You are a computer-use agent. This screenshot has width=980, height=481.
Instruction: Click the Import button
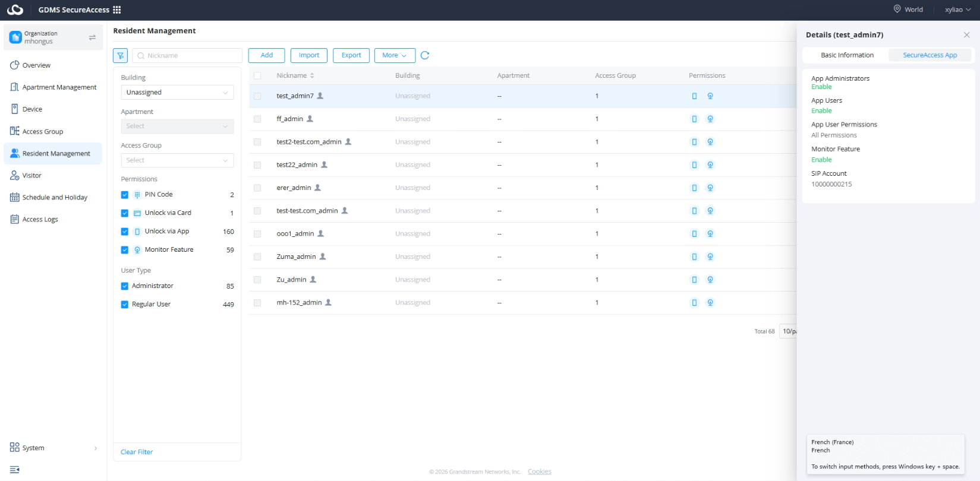click(309, 55)
